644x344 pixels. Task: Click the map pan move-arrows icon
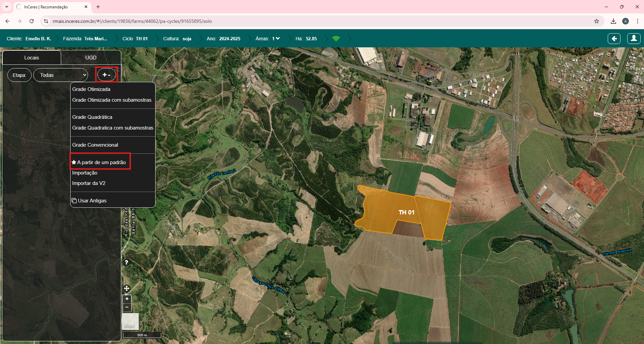(x=127, y=288)
